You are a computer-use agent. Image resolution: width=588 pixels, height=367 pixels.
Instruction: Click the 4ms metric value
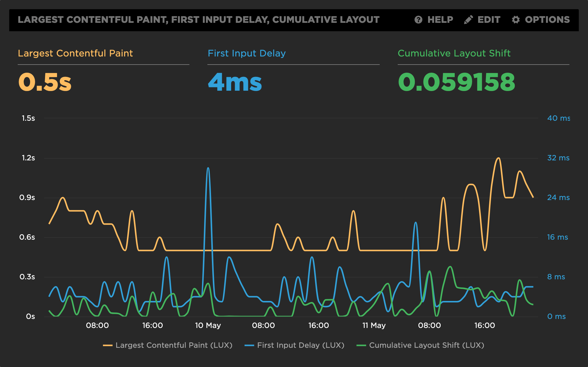235,82
